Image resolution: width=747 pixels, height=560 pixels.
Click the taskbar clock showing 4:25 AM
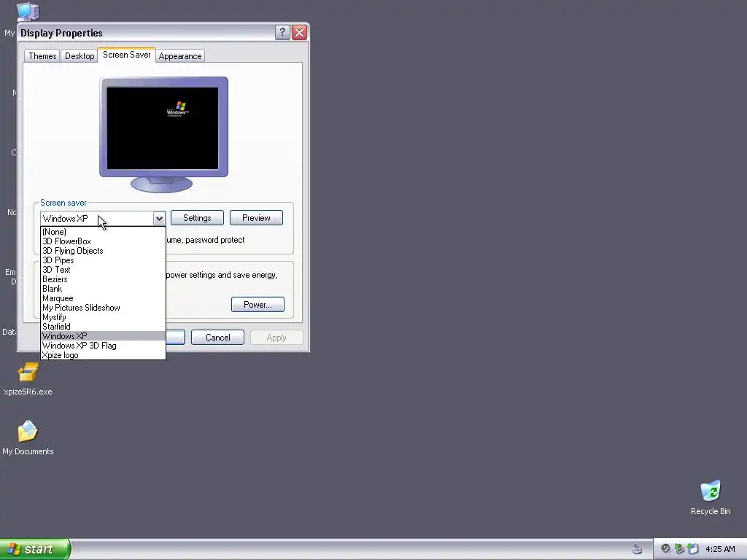(x=720, y=549)
